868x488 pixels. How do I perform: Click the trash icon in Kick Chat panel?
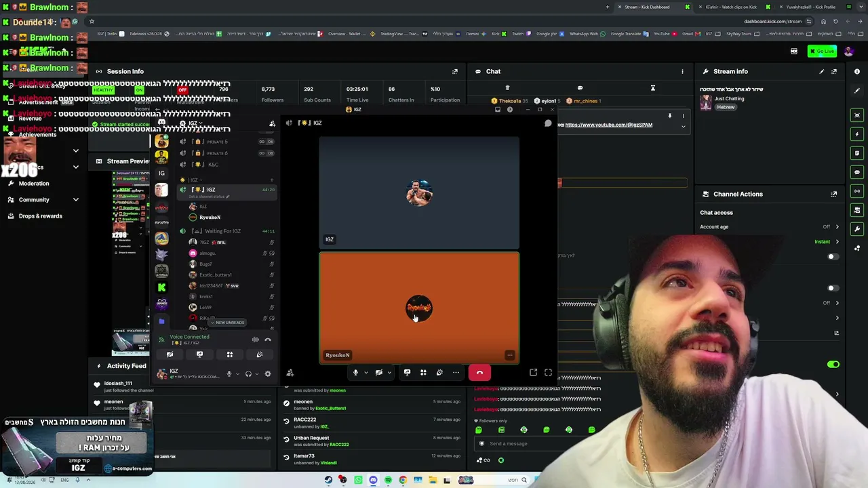click(x=507, y=88)
